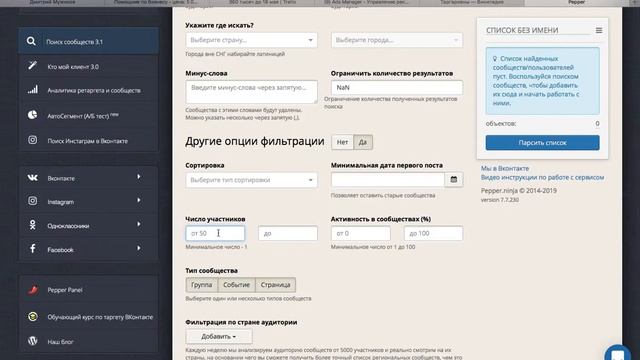Toggle community type Событие
The image size is (640, 360).
[236, 285]
